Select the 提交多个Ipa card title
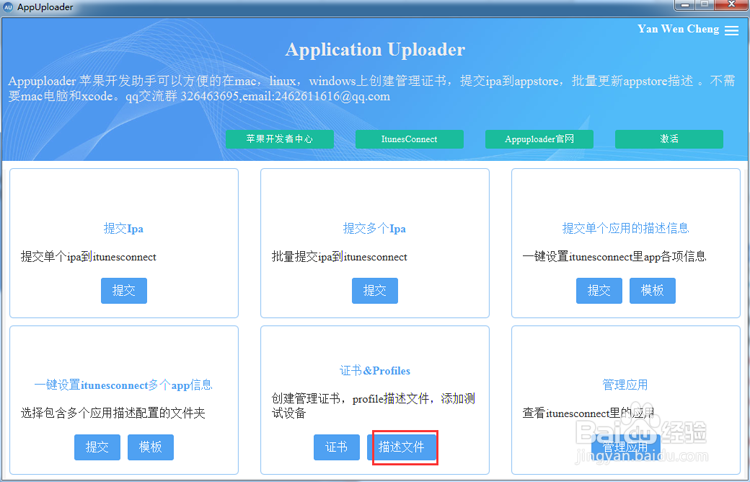 (375, 229)
